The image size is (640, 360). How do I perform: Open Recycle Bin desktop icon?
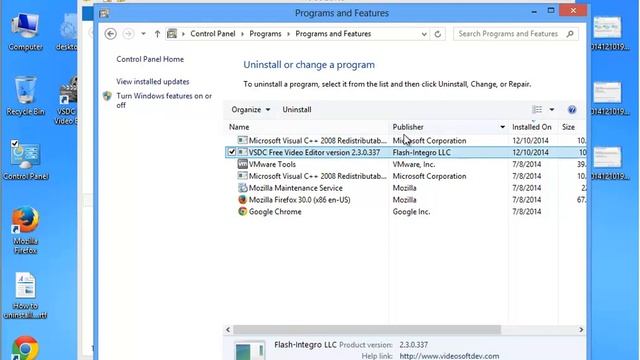(26, 96)
